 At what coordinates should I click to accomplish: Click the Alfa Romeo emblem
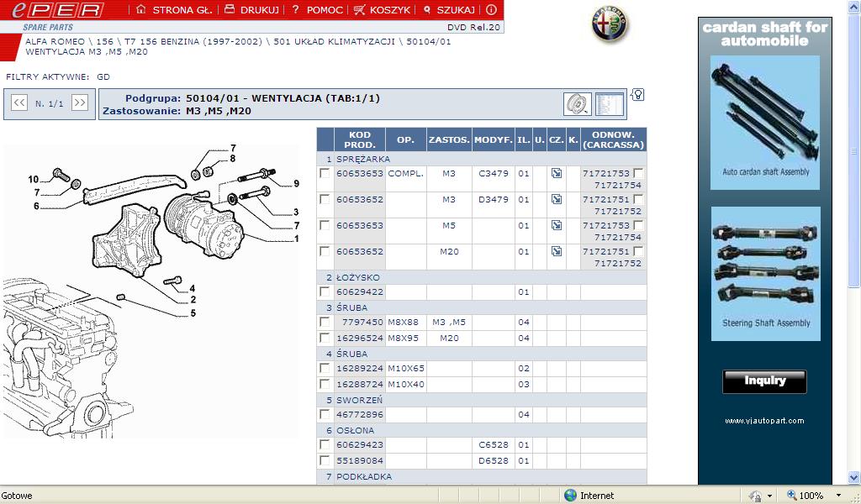click(x=610, y=24)
